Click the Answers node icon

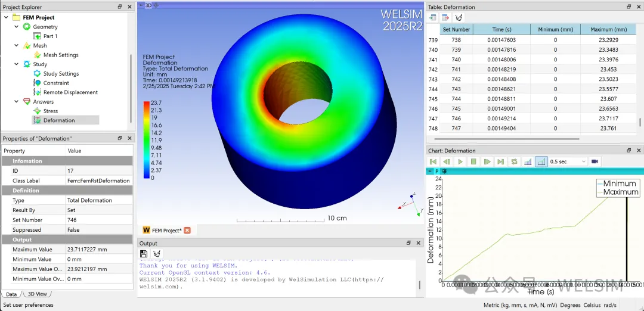[27, 102]
